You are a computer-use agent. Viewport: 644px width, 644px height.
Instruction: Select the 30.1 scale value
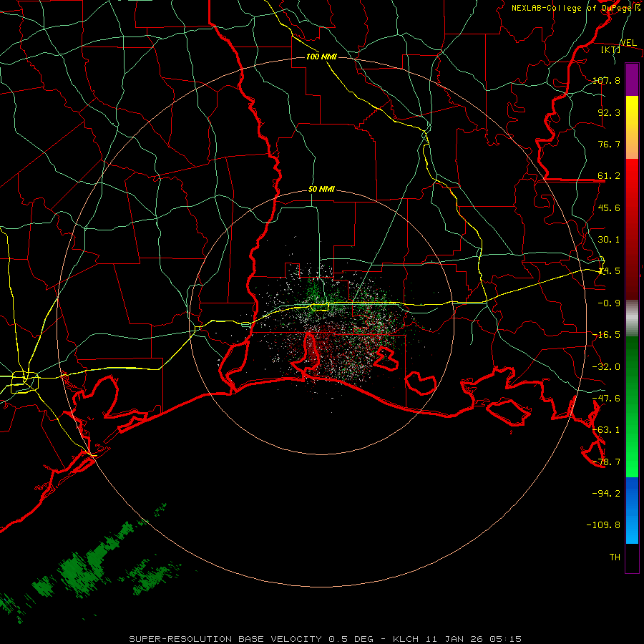click(x=609, y=240)
